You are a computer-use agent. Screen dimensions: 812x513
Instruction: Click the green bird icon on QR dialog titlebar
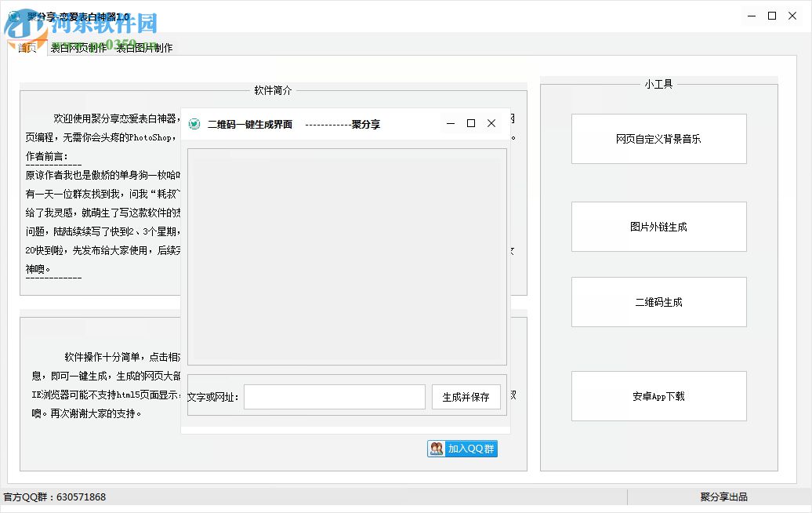194,123
